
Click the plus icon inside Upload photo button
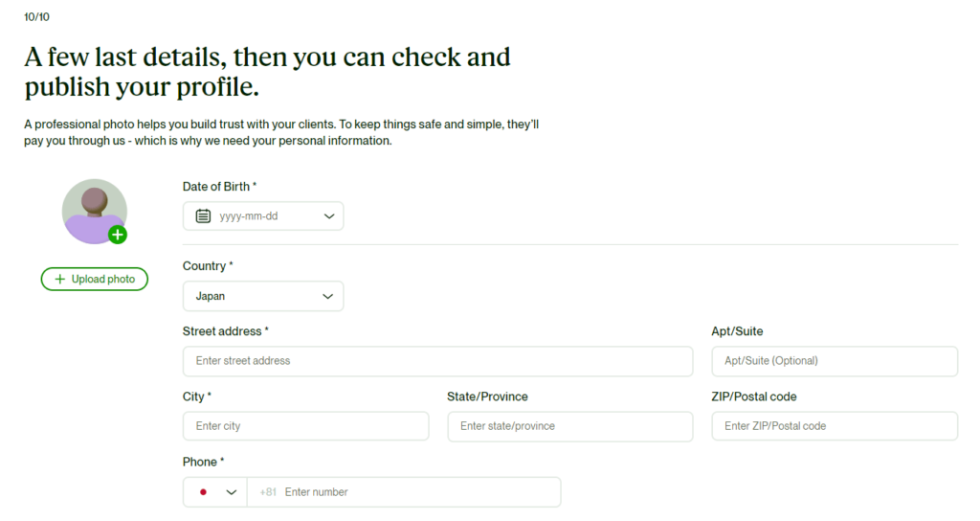click(60, 279)
